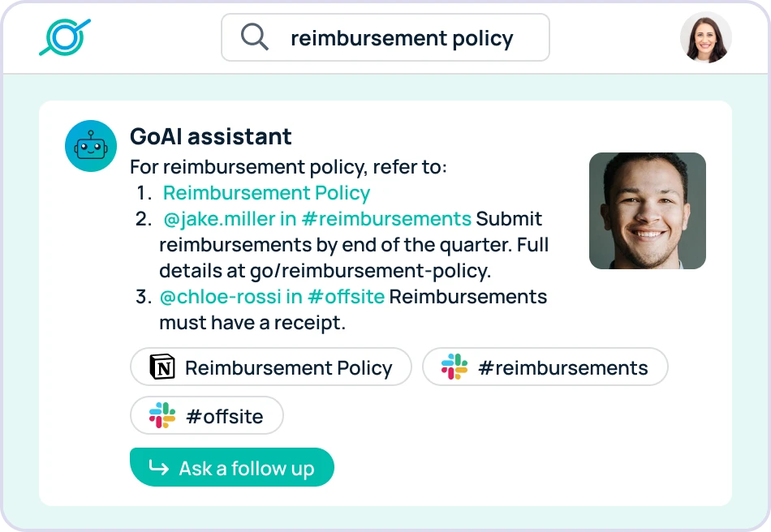Screen dimensions: 771x532
Task: Click the magnifying glass search icon
Action: coord(255,37)
